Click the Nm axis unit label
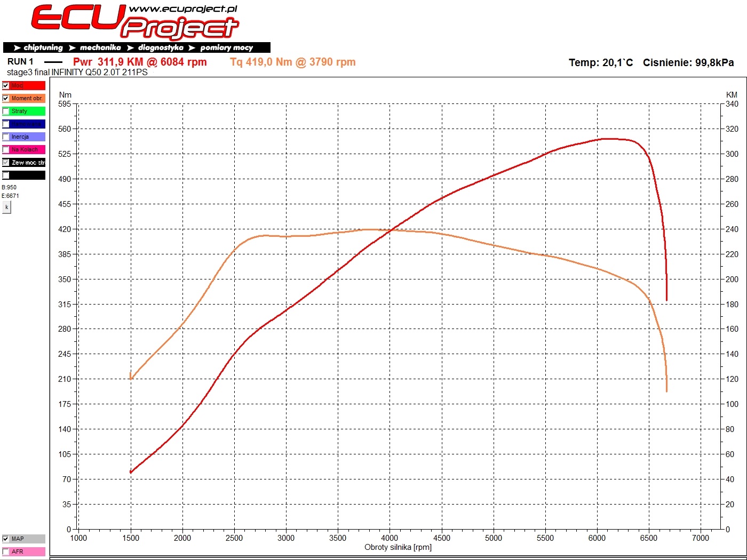 click(x=65, y=95)
